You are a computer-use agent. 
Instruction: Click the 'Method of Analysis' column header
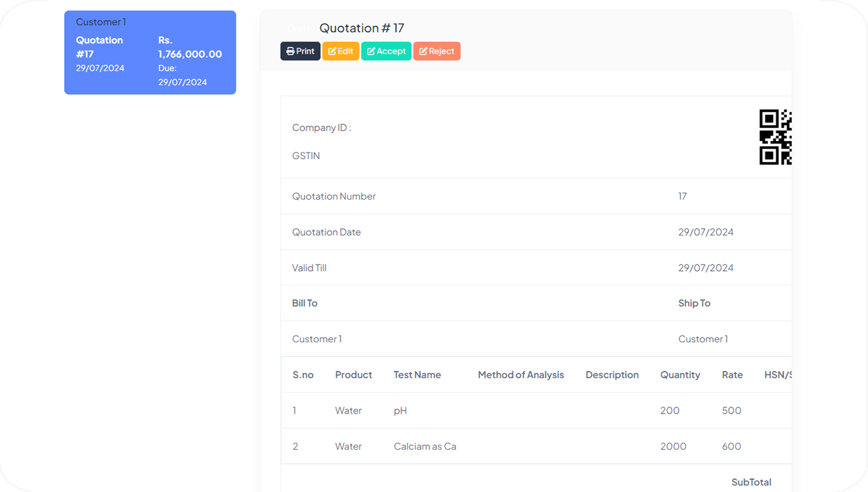point(521,375)
